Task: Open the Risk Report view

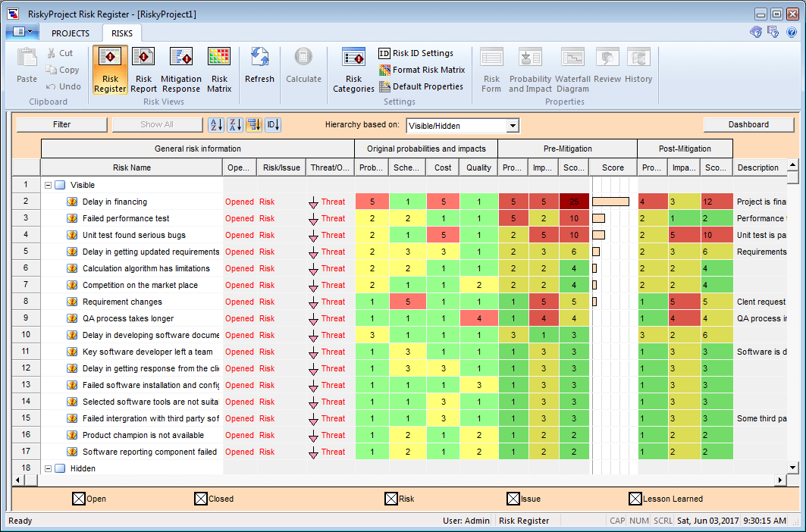Action: click(143, 70)
